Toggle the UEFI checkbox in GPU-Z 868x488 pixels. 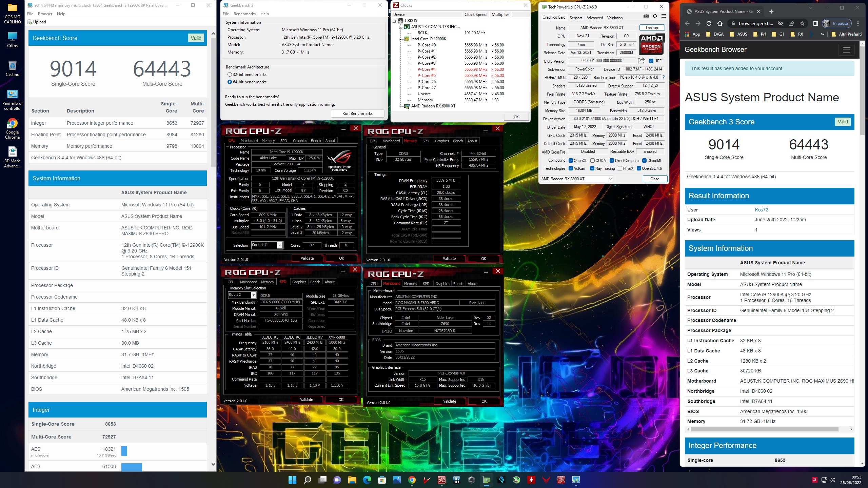(x=651, y=61)
